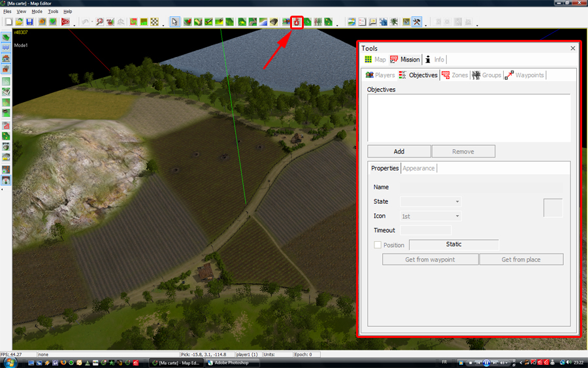Open objectives tool with red flag icon
This screenshot has height=368, width=588.
point(297,22)
